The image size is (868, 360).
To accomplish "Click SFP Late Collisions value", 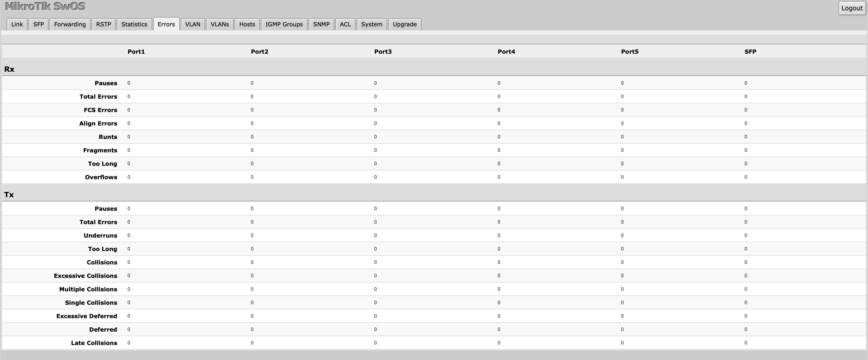I will 746,343.
